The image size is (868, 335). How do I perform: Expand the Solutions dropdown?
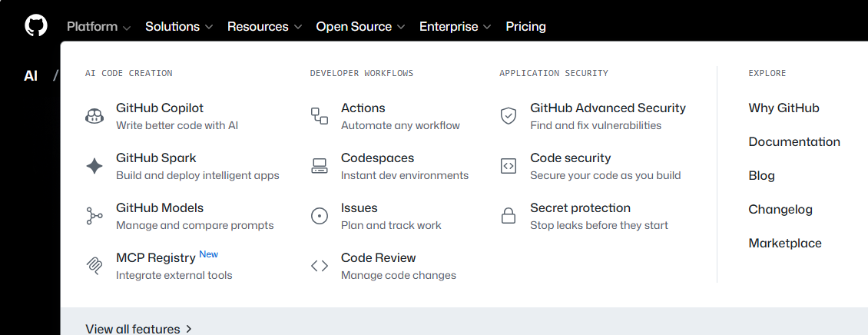click(178, 27)
